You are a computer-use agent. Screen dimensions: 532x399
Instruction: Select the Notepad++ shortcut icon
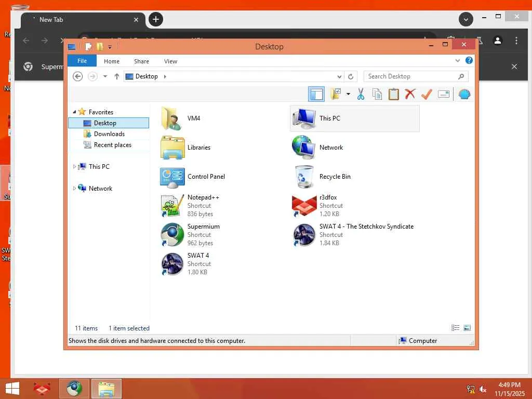point(172,206)
